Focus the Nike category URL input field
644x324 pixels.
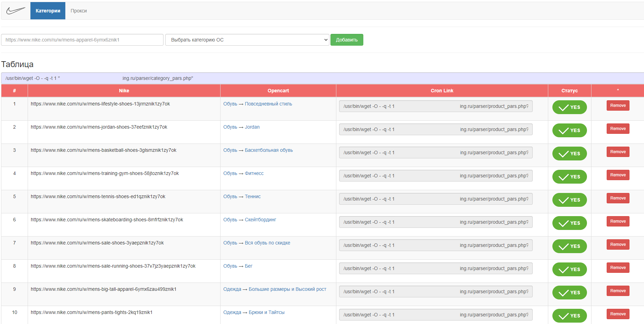[x=82, y=40]
